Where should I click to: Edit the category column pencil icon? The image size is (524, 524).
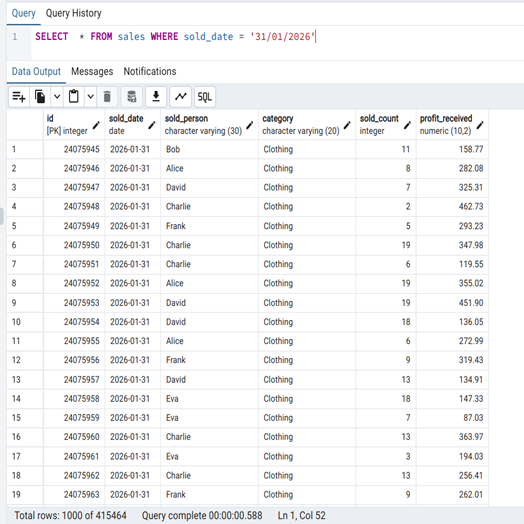(x=347, y=125)
